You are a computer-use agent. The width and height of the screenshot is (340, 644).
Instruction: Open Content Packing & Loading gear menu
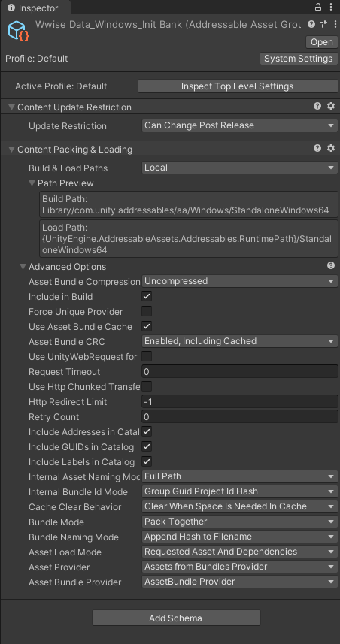click(331, 148)
